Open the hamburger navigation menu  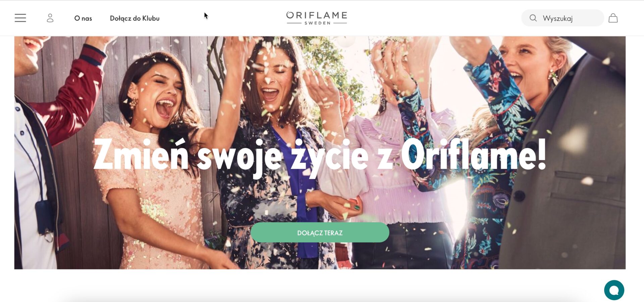pos(20,18)
